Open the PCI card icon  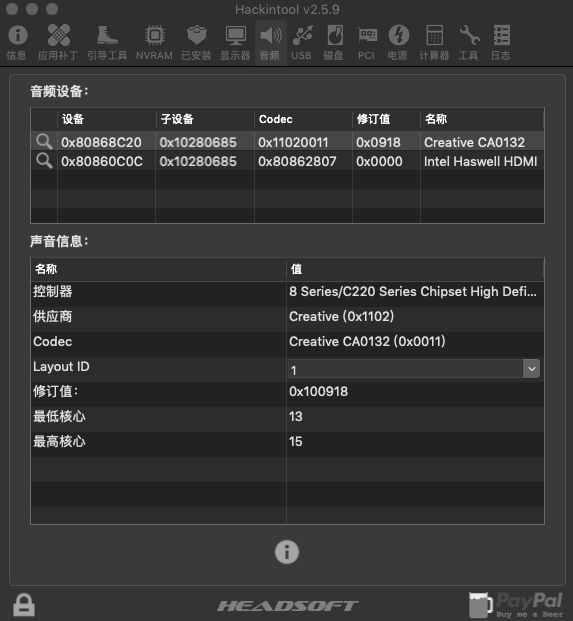point(366,42)
